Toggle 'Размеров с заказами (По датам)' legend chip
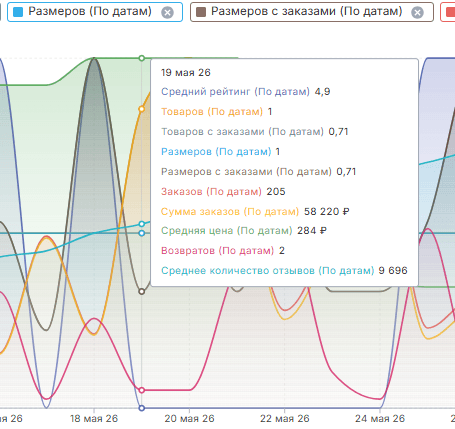 pos(312,12)
